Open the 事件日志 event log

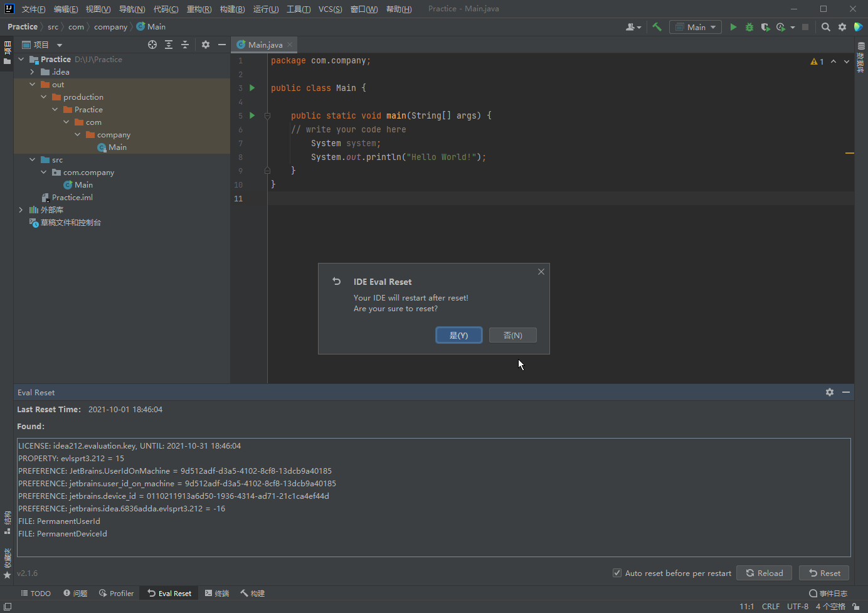point(828,593)
